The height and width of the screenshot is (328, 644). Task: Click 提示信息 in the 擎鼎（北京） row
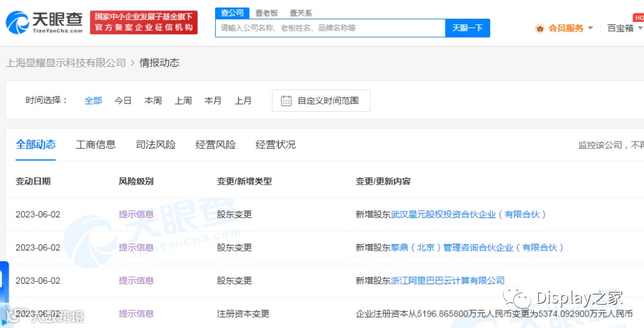click(x=136, y=248)
